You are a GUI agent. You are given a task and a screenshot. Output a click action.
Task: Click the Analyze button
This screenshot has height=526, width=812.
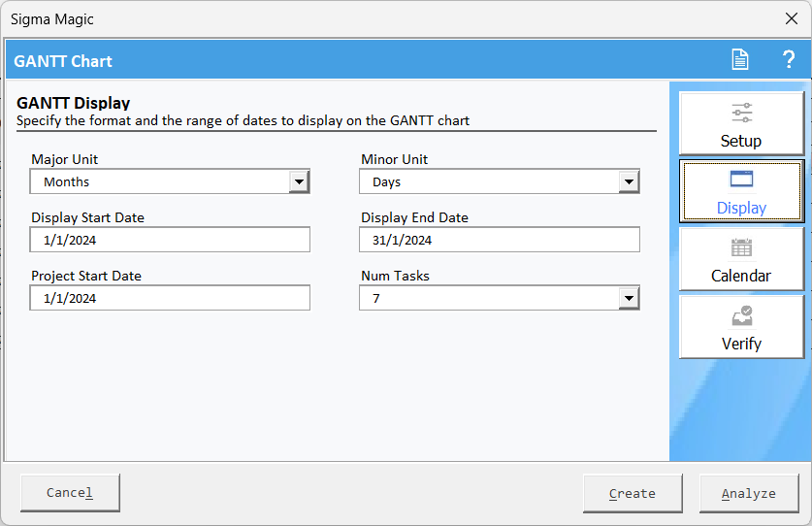(x=749, y=493)
